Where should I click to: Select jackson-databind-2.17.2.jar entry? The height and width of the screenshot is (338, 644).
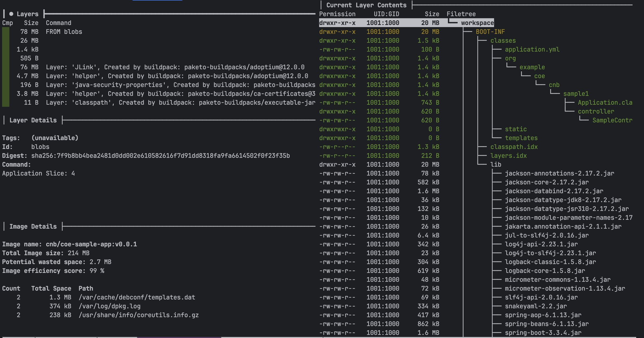tap(554, 191)
